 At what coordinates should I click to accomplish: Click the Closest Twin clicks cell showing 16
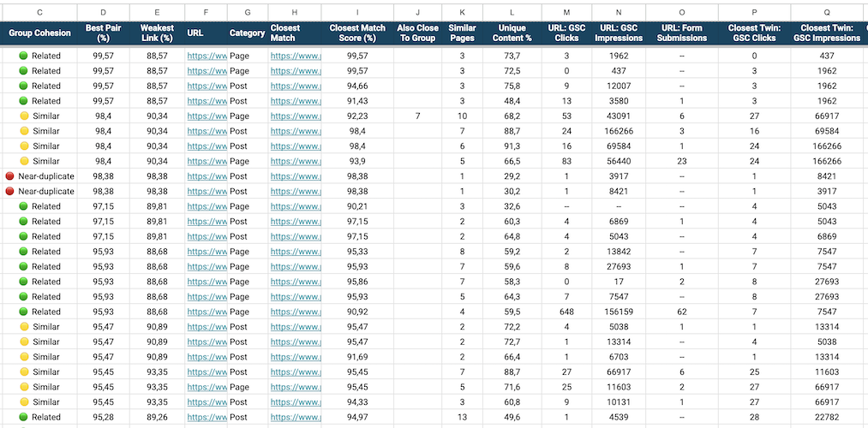tap(754, 131)
